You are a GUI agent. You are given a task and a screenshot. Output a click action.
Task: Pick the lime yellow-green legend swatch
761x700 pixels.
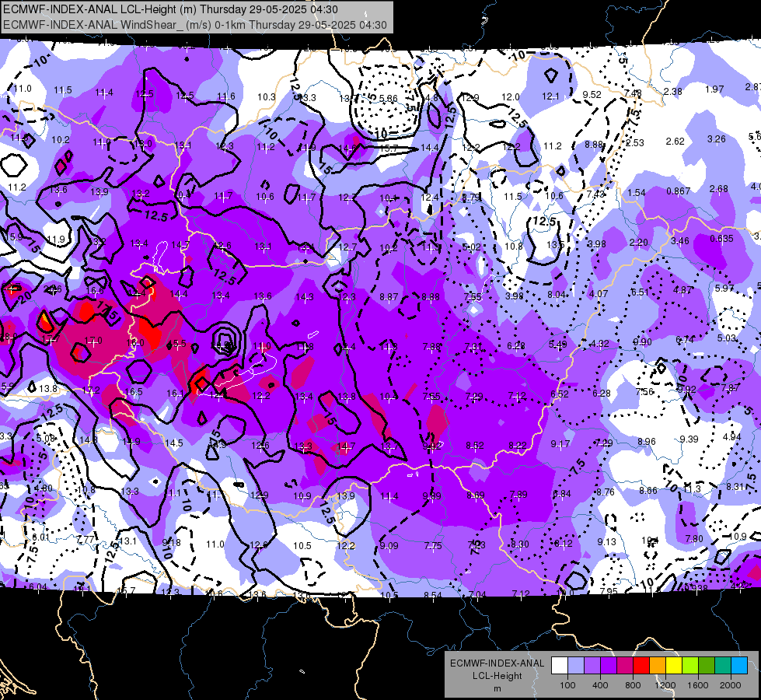[690, 666]
